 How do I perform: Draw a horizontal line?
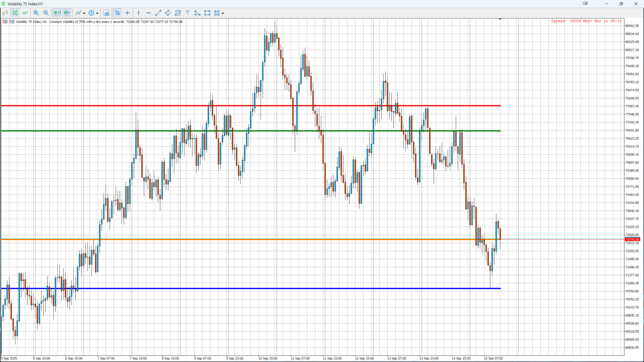coord(148,13)
